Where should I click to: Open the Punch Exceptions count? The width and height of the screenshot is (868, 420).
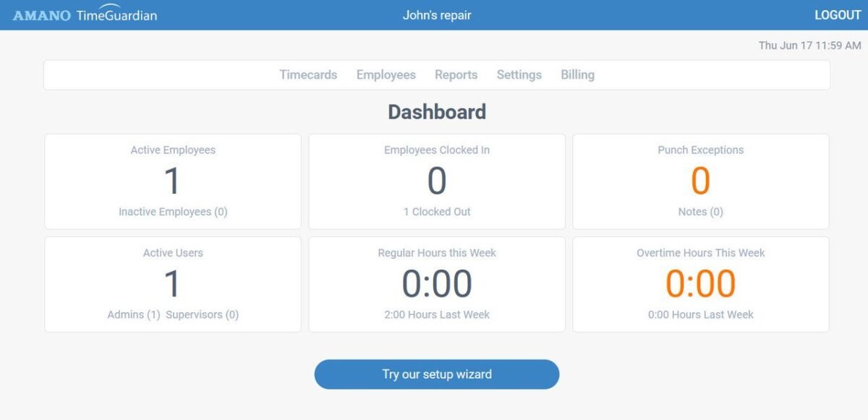click(x=700, y=181)
